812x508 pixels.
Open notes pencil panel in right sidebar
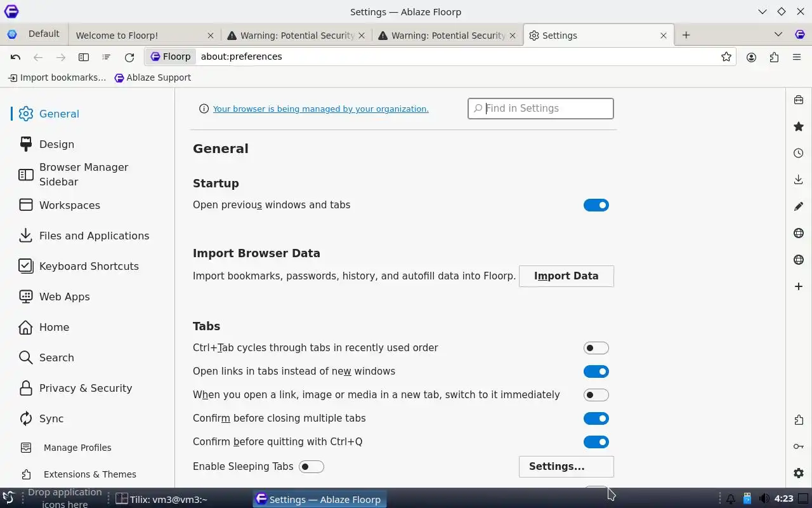[799, 206]
